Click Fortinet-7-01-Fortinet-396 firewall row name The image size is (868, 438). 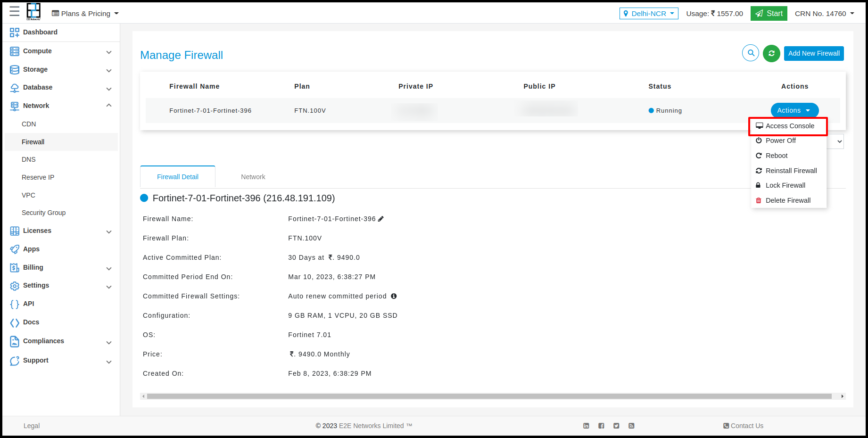click(x=210, y=111)
